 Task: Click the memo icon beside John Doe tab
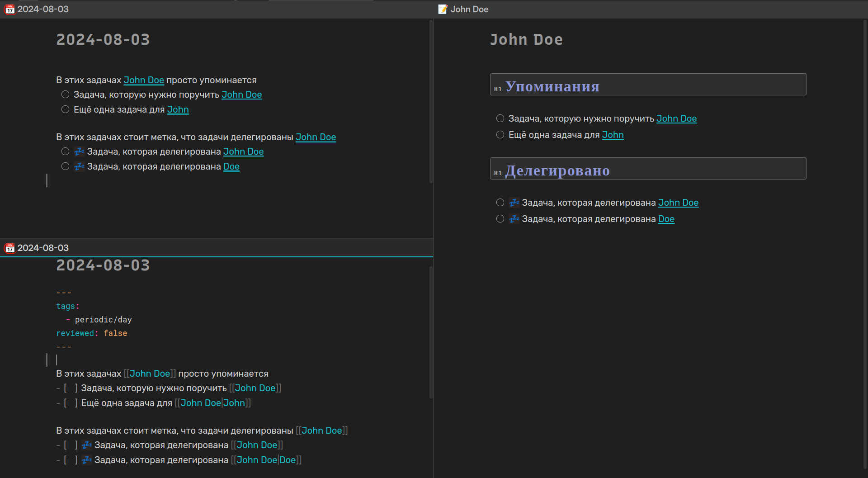[x=443, y=9]
